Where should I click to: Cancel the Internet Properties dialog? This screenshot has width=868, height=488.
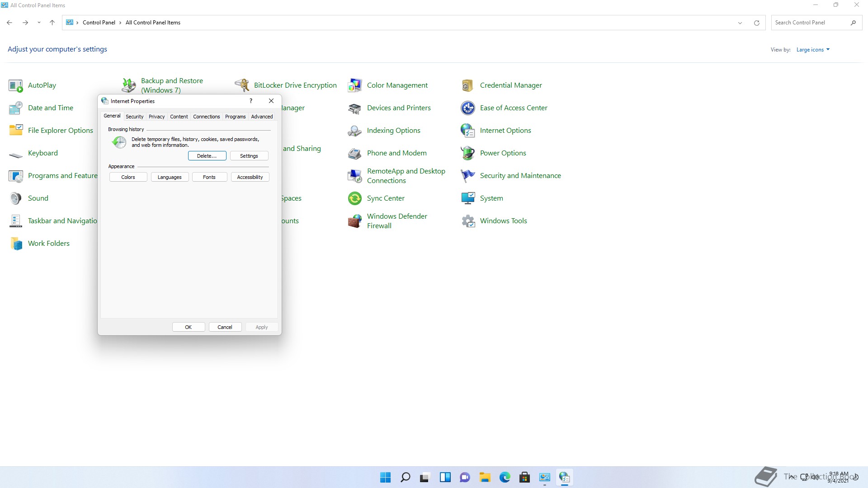coord(225,327)
